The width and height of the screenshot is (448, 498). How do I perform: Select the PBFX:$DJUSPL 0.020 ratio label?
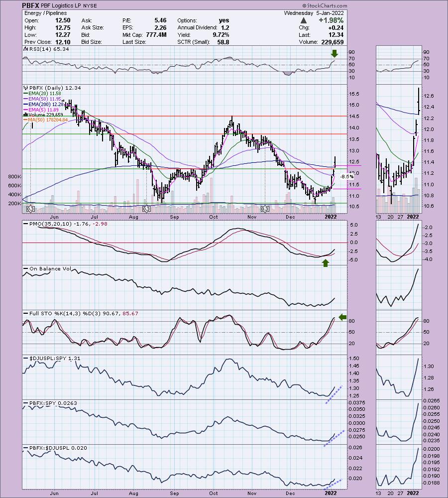58,448
